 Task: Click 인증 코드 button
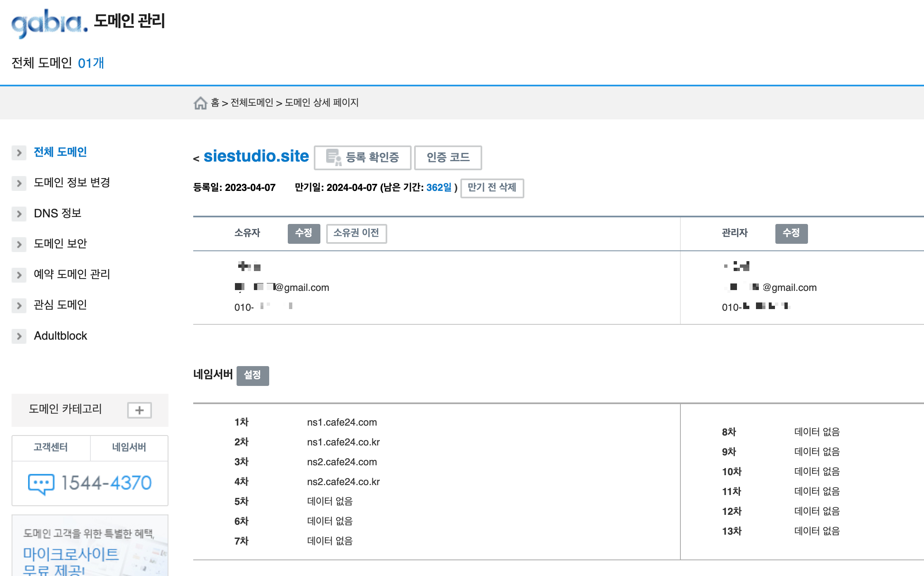coord(448,157)
